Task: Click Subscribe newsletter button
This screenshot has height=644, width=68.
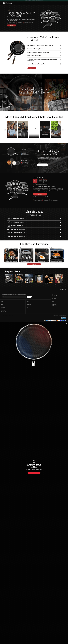Action: coord(29,297)
